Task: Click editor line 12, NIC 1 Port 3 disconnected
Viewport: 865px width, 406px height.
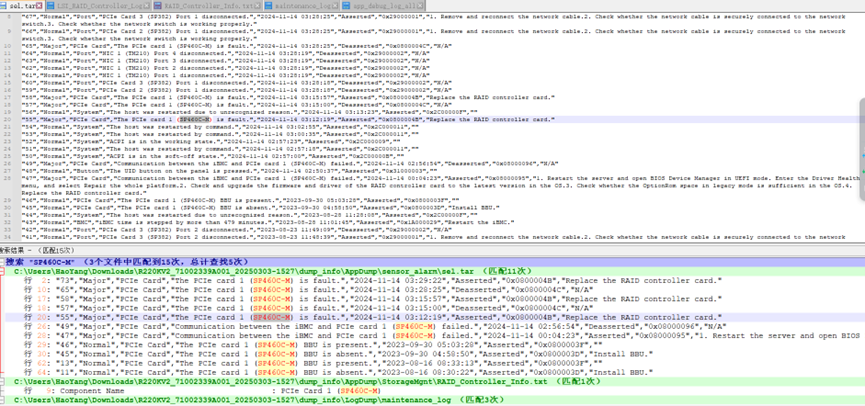Action: point(226,61)
